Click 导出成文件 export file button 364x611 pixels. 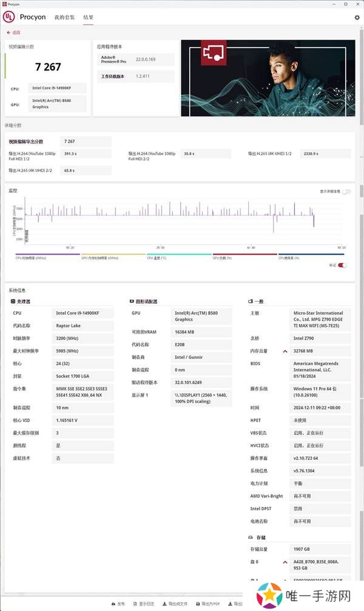click(175, 604)
